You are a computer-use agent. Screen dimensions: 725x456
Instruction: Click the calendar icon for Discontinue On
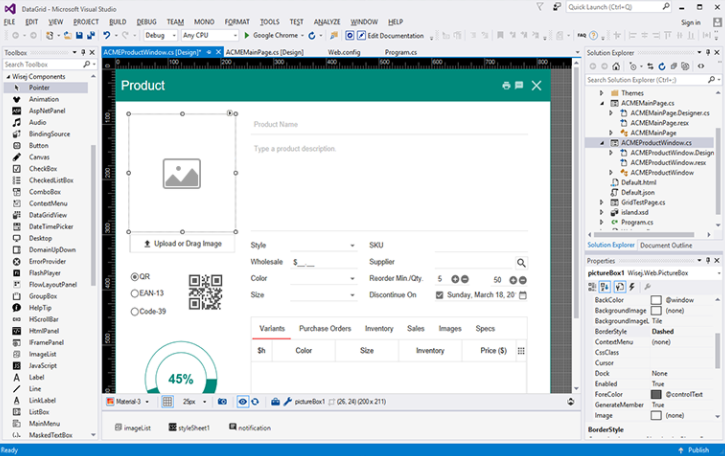[522, 295]
